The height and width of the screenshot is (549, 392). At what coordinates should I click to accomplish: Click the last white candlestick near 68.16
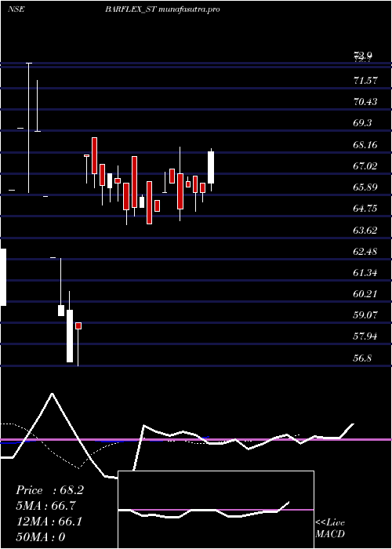(211, 167)
